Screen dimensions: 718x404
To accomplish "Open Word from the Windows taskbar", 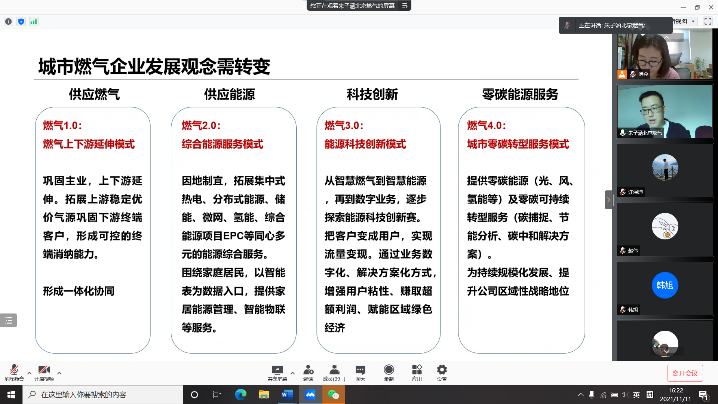I will point(288,394).
